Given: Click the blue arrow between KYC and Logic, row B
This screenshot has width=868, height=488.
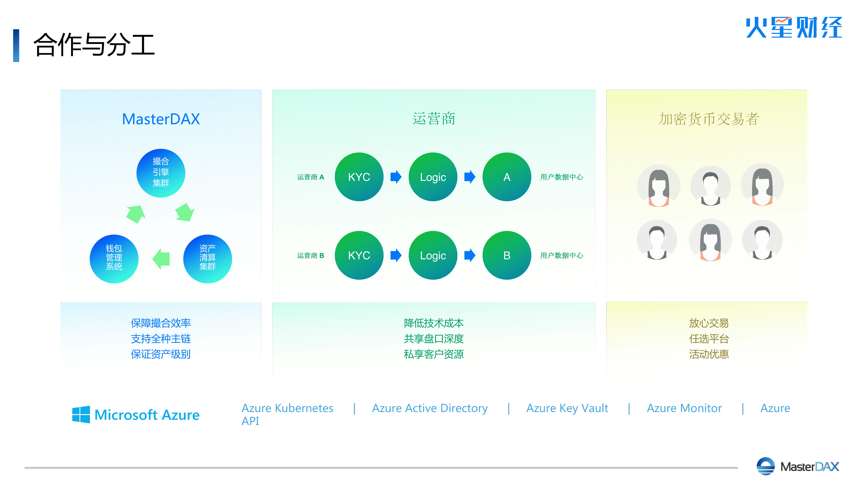Looking at the screenshot, I should coord(396,255).
